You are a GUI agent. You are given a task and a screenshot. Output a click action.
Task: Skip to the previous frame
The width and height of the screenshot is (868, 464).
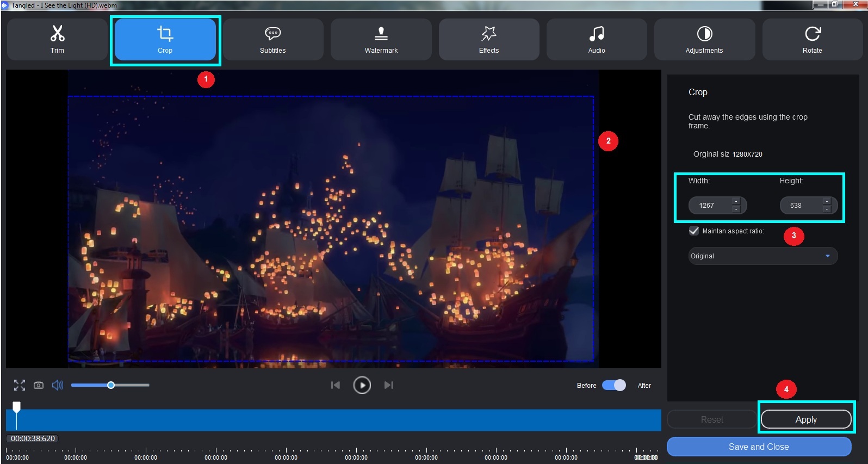tap(336, 385)
